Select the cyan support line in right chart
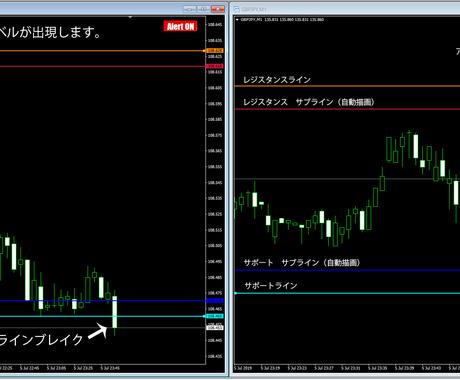The image size is (460, 380). pos(347,293)
